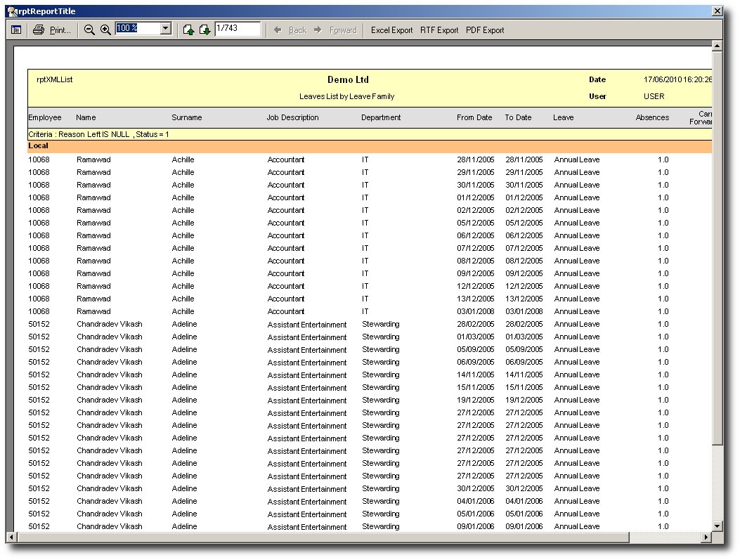
Task: Click the page number field showing 1/743
Action: pos(238,29)
